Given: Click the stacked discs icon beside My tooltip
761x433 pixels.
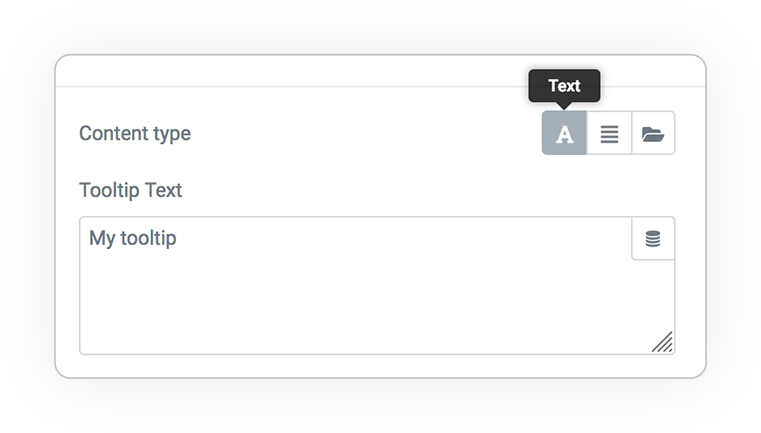Looking at the screenshot, I should (653, 238).
